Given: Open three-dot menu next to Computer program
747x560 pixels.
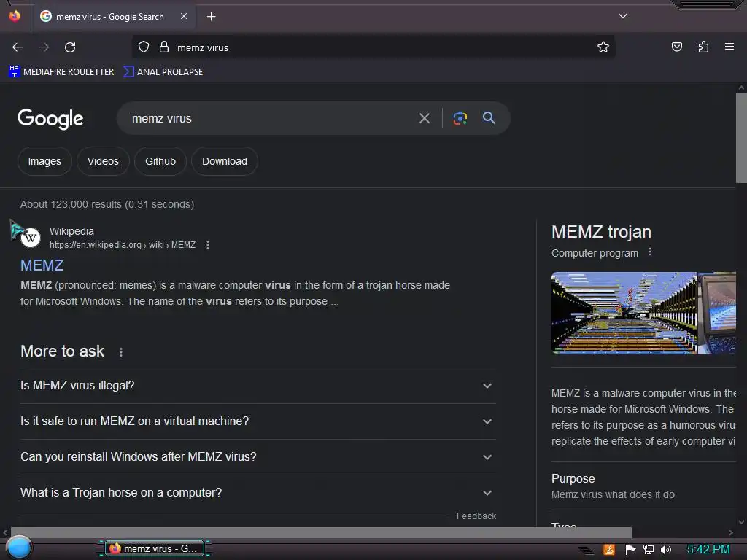Looking at the screenshot, I should coord(650,252).
